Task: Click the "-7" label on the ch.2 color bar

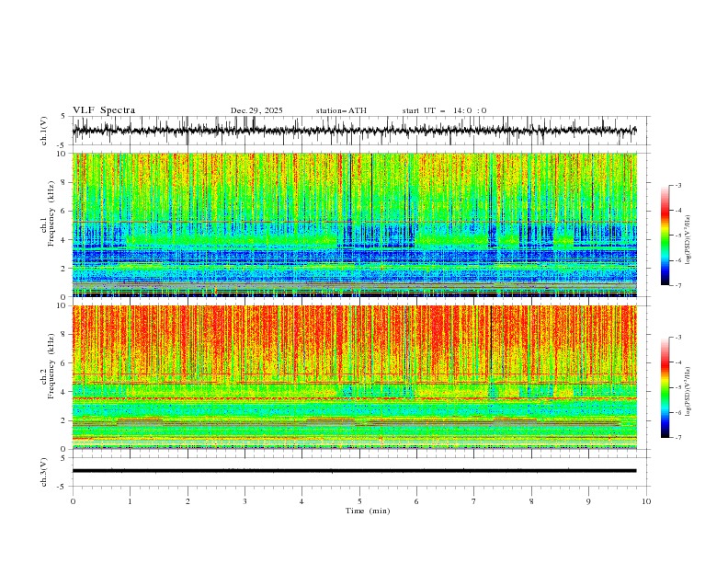Action: (x=677, y=438)
